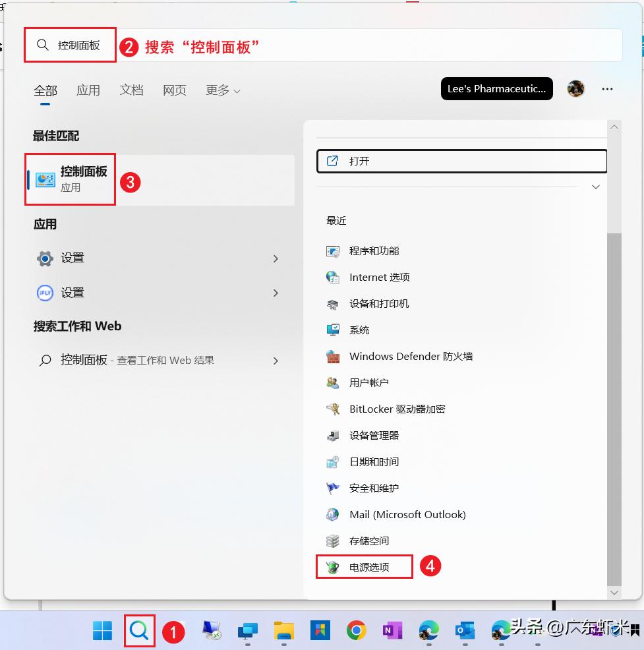Viewport: 644px width, 650px height.
Task: Switch to the 文档 tab
Action: (x=131, y=90)
